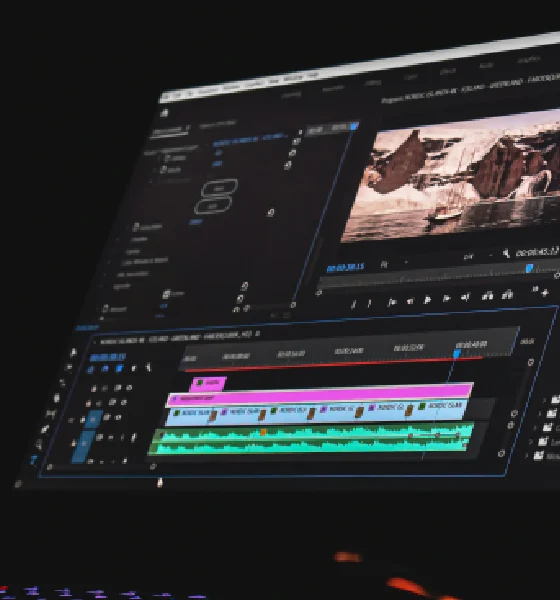Toggle lock on the top video track
560x600 pixels.
(x=94, y=389)
